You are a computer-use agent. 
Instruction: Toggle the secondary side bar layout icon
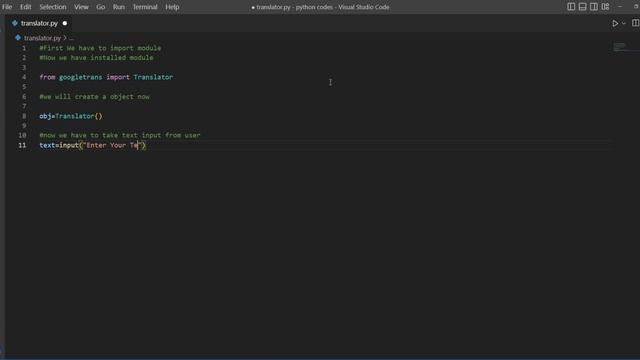[x=594, y=7]
